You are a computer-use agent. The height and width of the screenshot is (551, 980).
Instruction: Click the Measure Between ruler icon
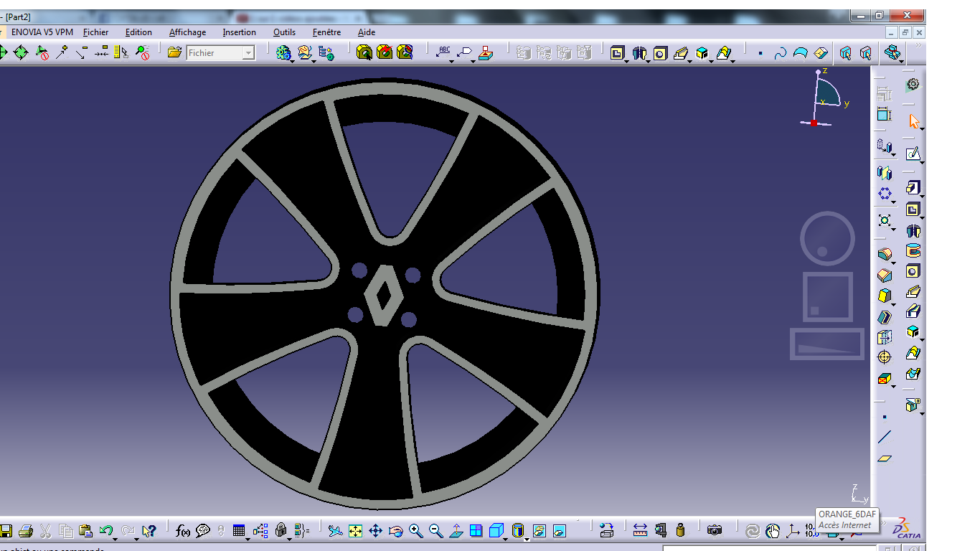pos(640,531)
